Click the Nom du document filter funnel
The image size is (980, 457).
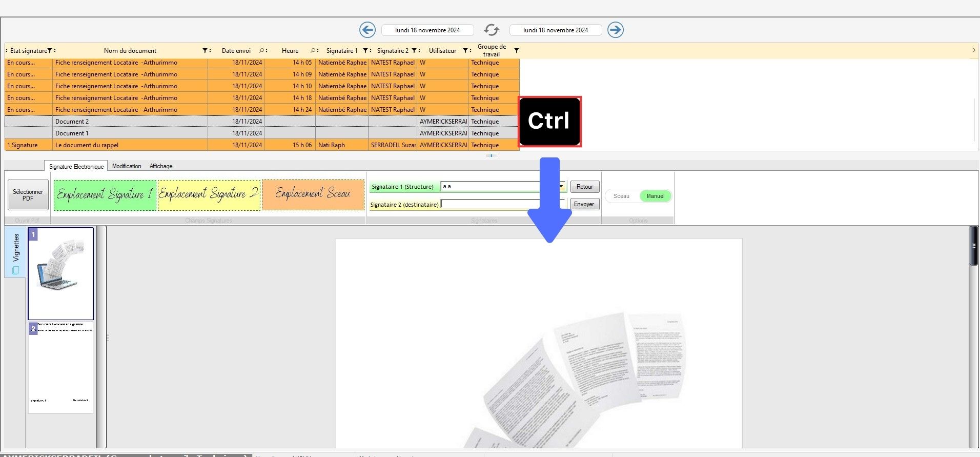click(x=205, y=51)
